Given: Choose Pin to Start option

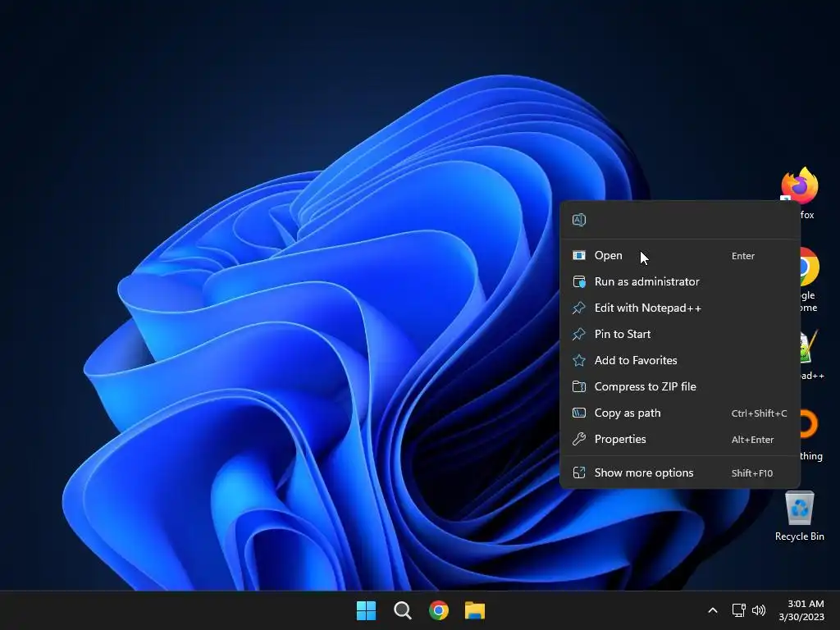Looking at the screenshot, I should tap(680, 335).
